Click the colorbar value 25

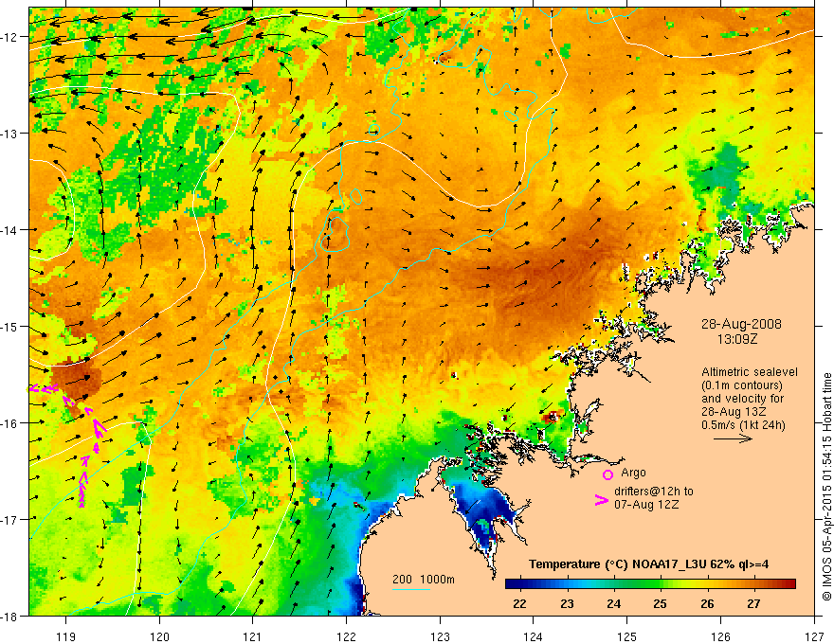coord(660,603)
